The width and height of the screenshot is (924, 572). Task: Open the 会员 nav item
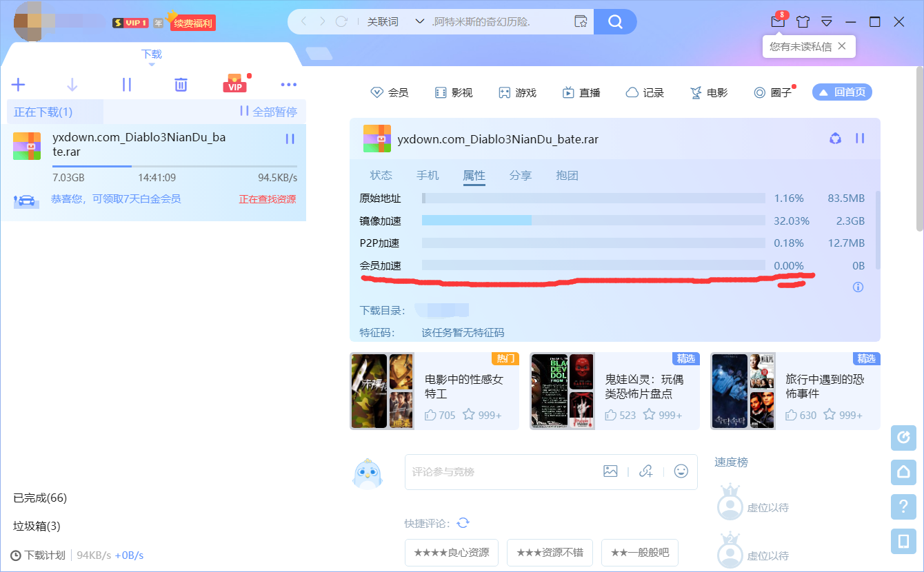tap(390, 92)
